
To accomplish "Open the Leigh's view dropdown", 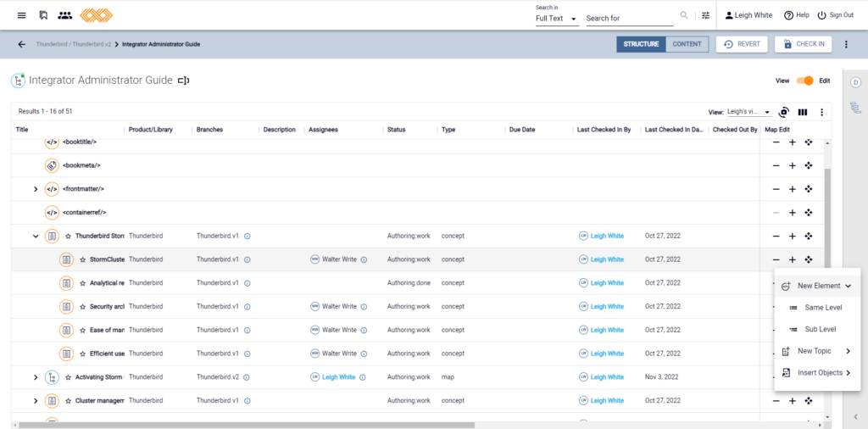I will (749, 112).
